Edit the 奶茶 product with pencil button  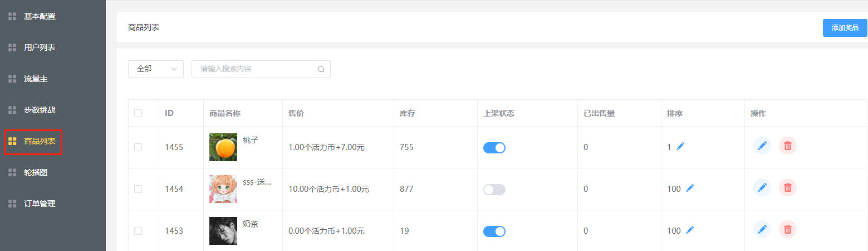point(762,229)
